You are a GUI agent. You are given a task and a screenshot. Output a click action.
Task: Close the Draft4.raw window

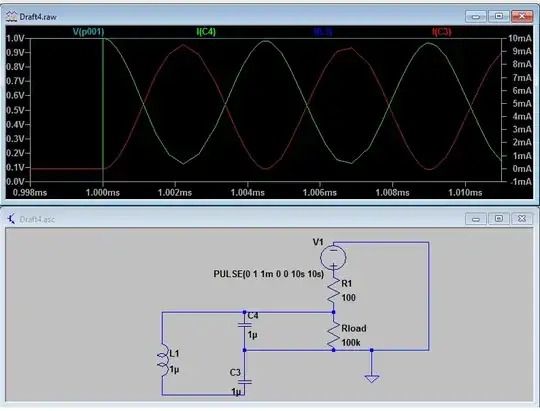click(522, 16)
